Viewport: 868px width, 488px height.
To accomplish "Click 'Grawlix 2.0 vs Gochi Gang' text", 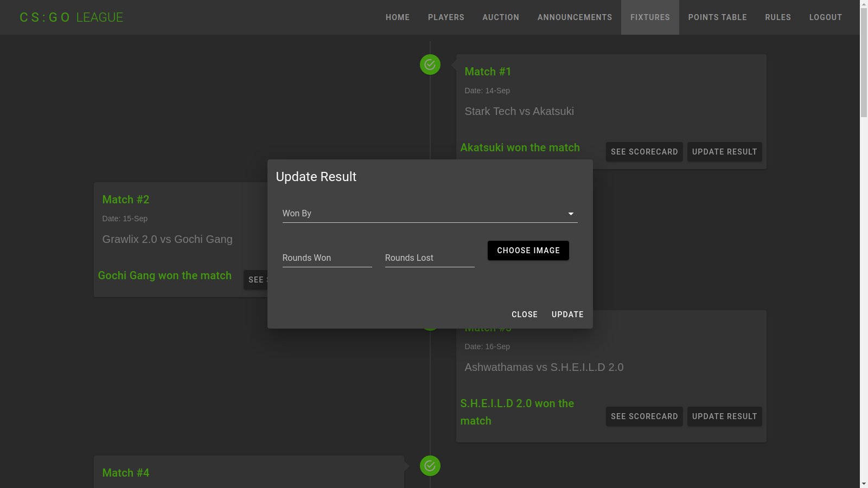I will [x=167, y=239].
